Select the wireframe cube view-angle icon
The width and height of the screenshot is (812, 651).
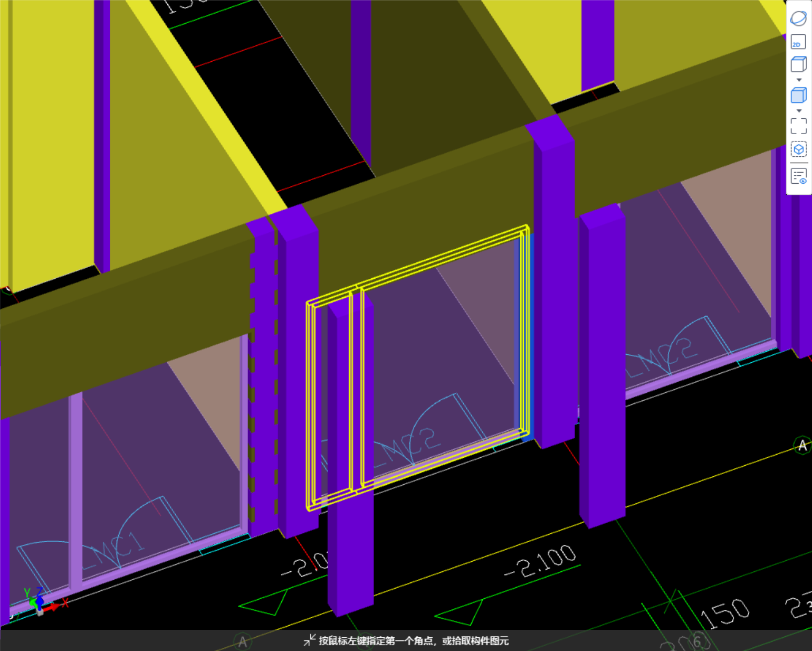[x=798, y=64]
